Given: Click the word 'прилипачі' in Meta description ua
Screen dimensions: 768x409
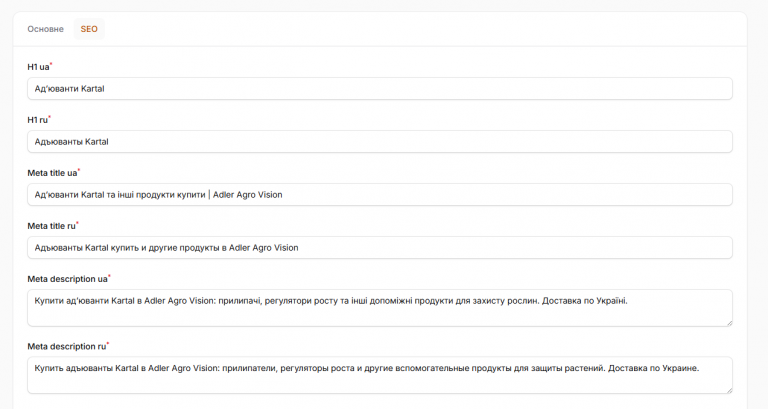Looking at the screenshot, I should pyautogui.click(x=239, y=301).
